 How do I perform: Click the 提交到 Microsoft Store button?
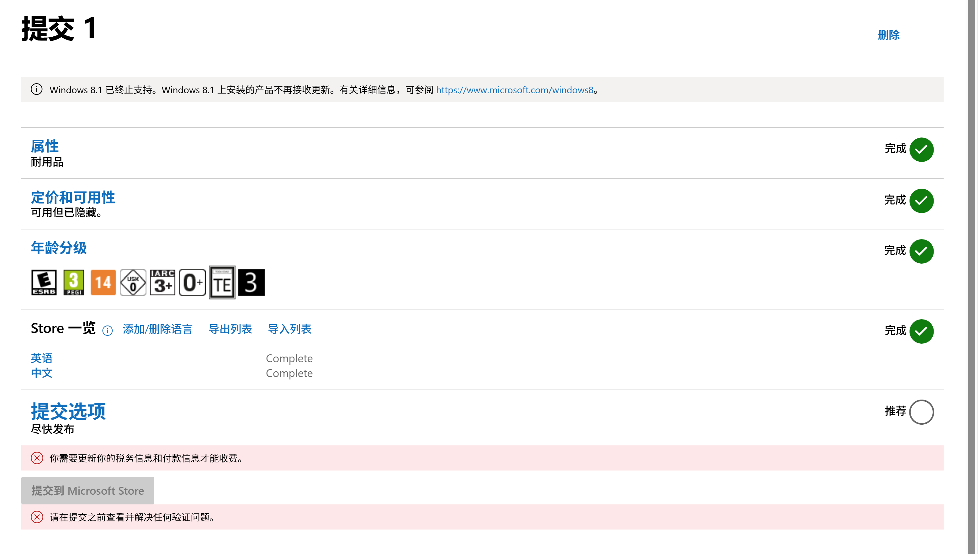88,490
